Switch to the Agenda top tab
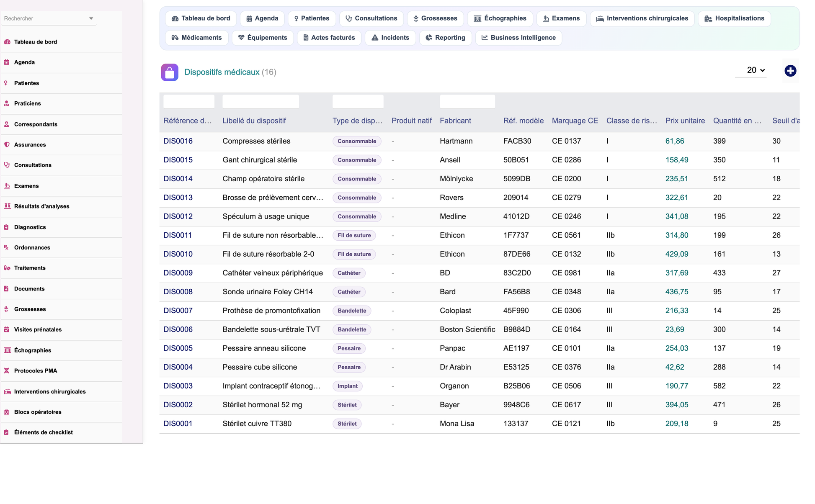This screenshot has width=815, height=504. [x=262, y=18]
